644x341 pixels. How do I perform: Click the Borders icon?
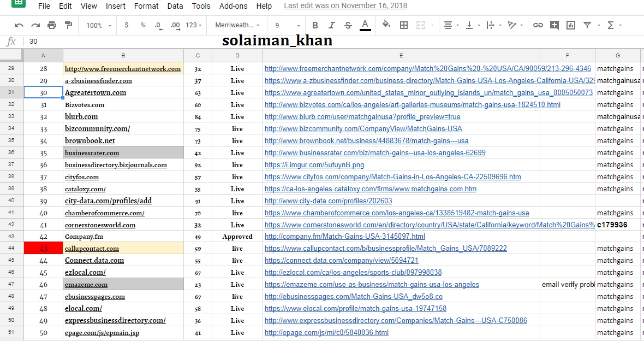[404, 25]
